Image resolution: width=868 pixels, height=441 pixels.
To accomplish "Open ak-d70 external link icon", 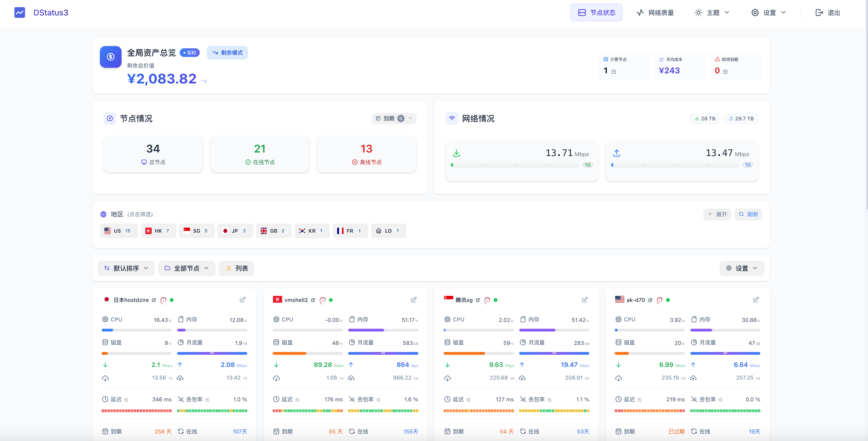I will point(650,300).
